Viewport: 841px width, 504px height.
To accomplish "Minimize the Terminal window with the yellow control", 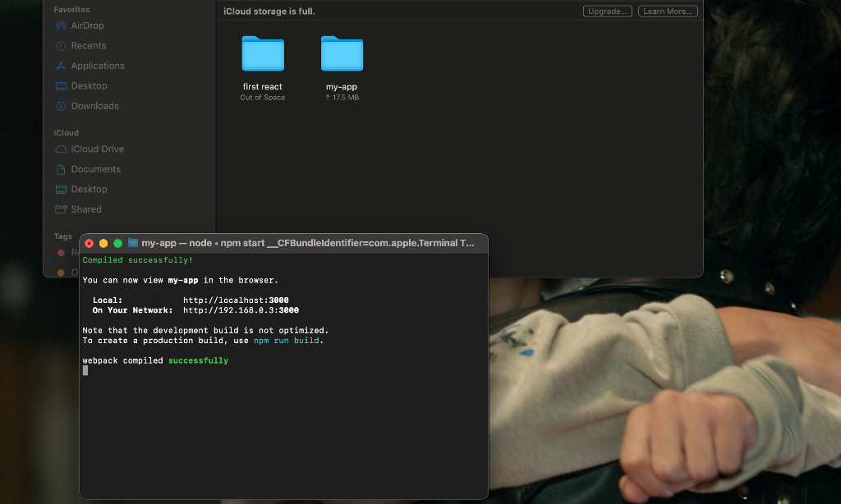I will point(102,243).
